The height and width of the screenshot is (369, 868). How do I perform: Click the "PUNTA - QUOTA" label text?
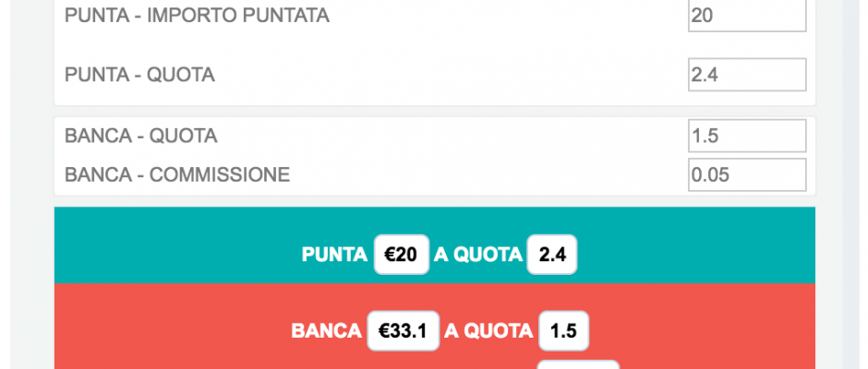pos(139,75)
